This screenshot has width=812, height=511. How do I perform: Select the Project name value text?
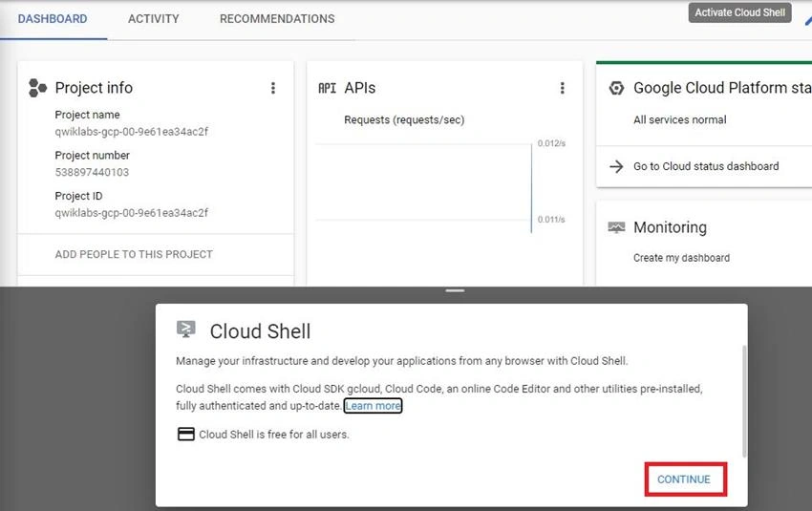pyautogui.click(x=132, y=132)
